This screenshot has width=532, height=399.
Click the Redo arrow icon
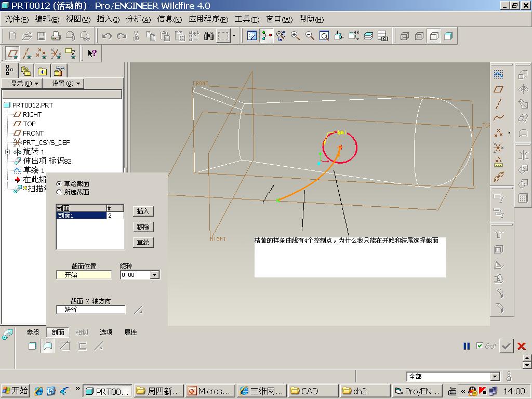click(122, 36)
